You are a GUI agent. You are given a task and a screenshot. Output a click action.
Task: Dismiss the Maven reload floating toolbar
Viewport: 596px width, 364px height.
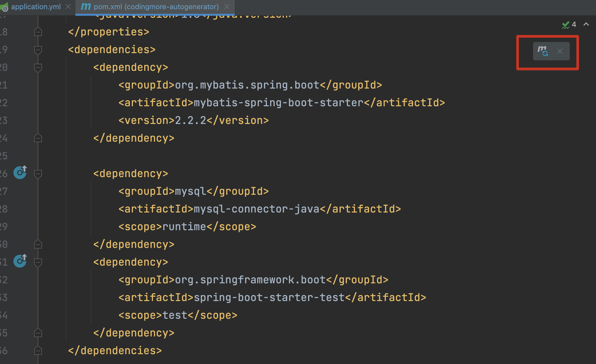pyautogui.click(x=560, y=51)
